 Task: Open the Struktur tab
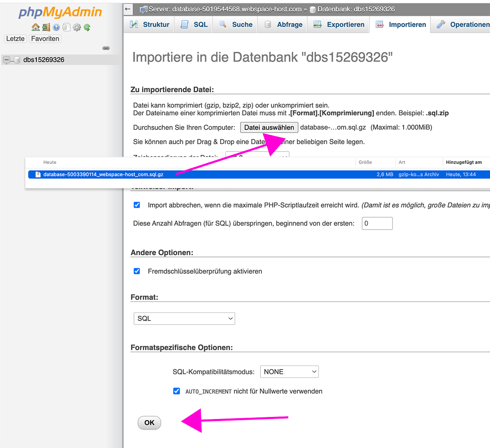pos(149,25)
